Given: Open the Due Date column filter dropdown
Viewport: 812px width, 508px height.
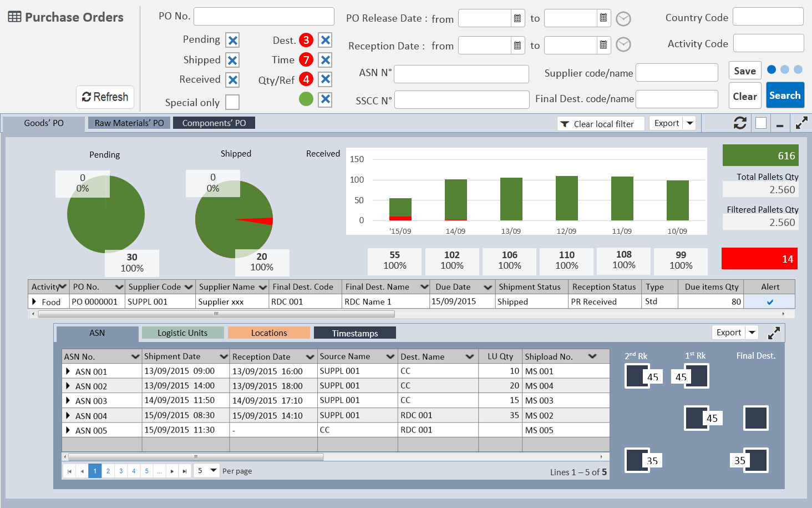Looking at the screenshot, I should point(488,287).
